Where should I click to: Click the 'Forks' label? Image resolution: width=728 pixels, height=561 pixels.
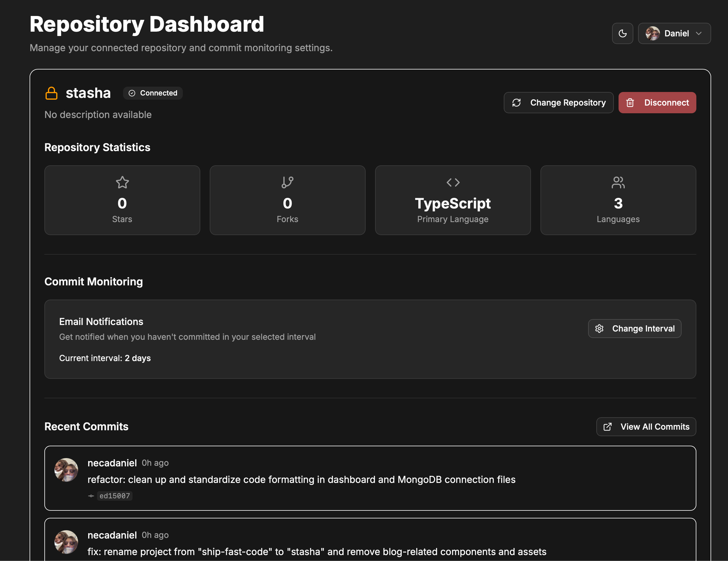point(287,219)
